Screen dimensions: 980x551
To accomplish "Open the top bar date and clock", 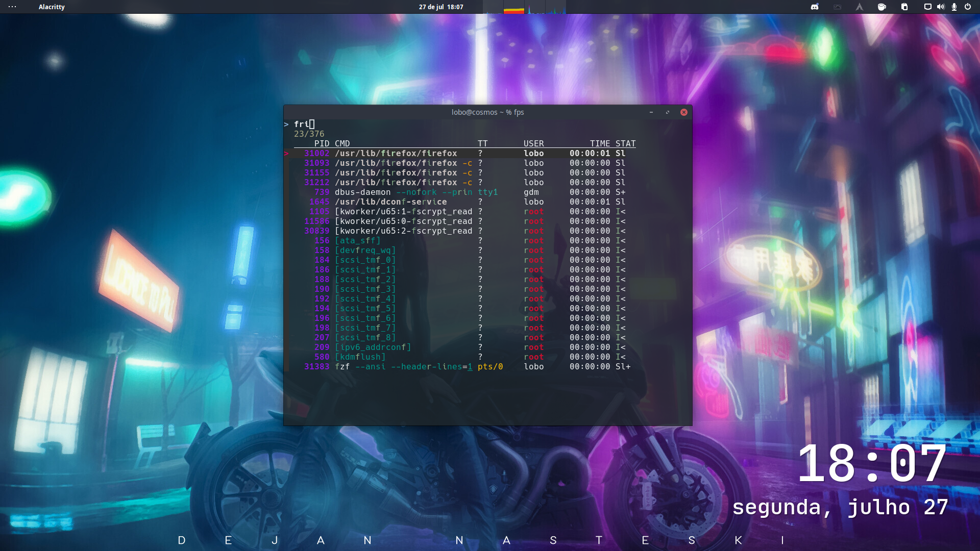I will click(441, 7).
